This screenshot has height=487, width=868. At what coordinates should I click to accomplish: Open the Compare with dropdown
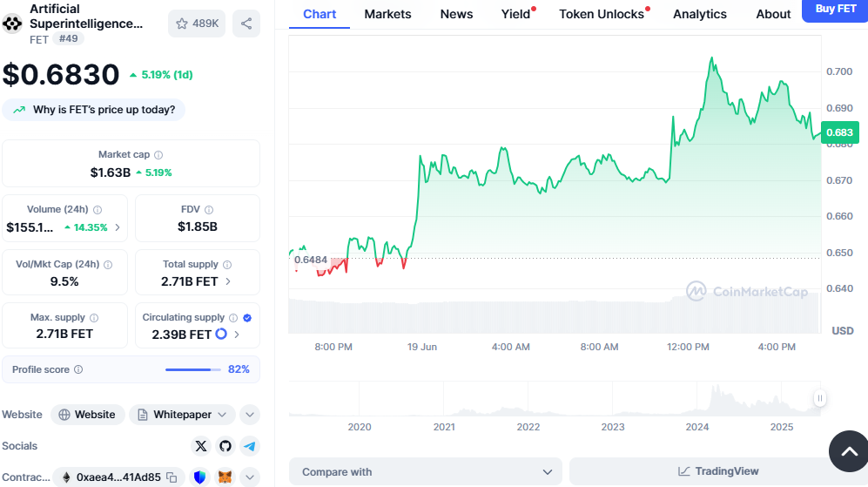pos(425,471)
